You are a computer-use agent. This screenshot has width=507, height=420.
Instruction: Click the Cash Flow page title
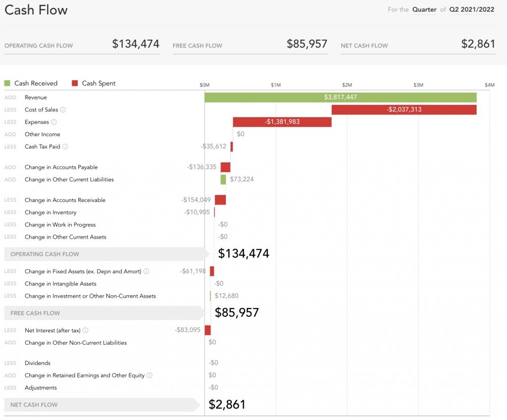[x=36, y=10]
